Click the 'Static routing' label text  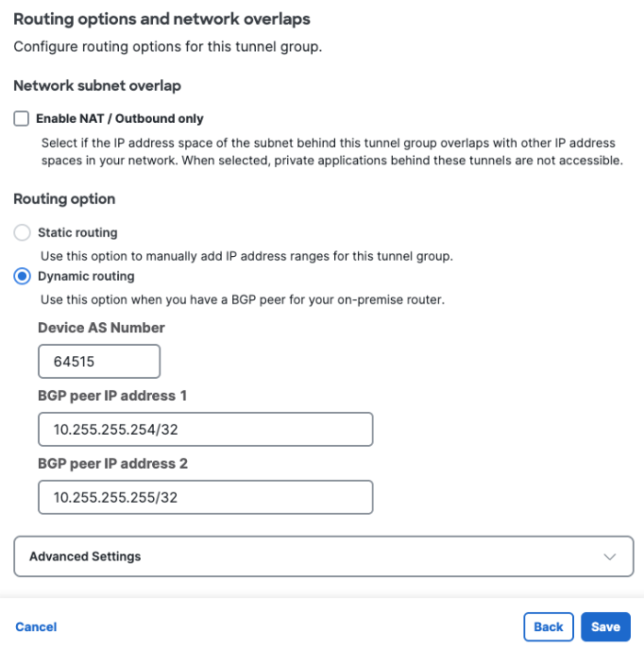point(77,232)
